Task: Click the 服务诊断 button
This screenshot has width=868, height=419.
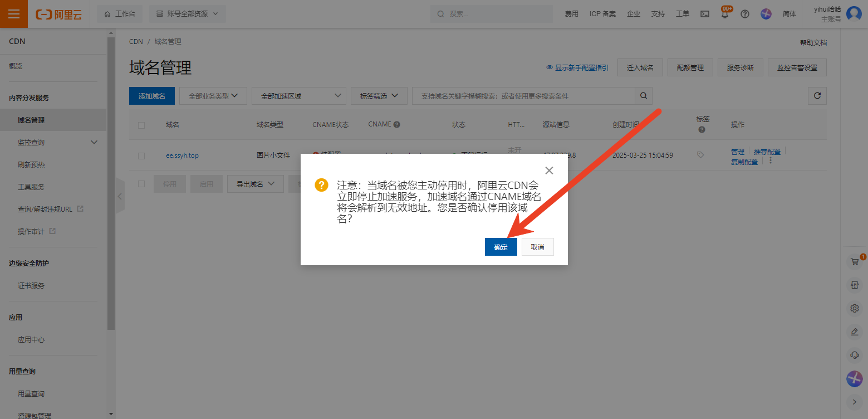Action: tap(741, 67)
